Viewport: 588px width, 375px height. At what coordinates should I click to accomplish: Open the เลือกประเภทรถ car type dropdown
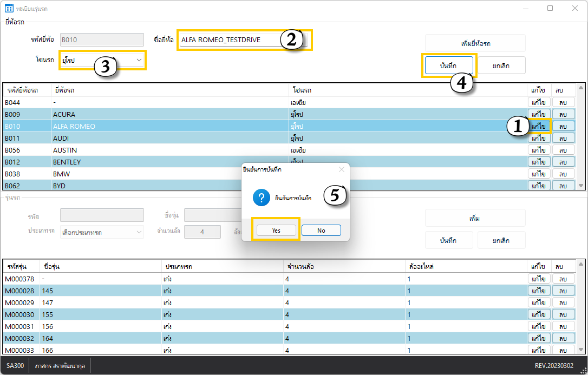pos(102,232)
